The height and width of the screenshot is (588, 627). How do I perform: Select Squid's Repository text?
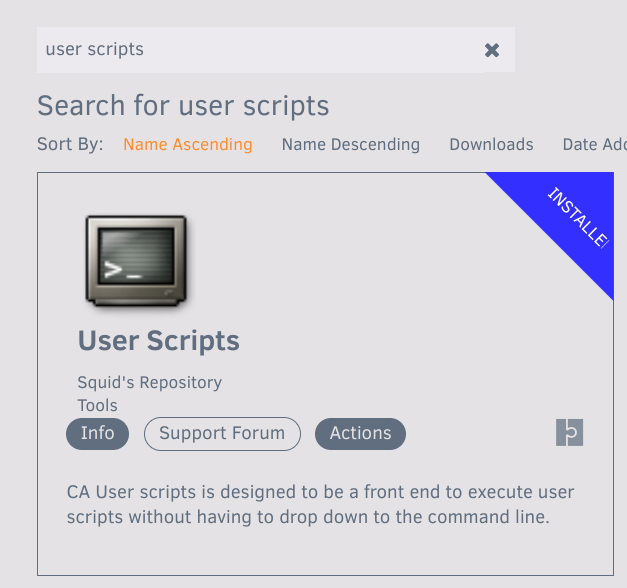[x=150, y=382]
